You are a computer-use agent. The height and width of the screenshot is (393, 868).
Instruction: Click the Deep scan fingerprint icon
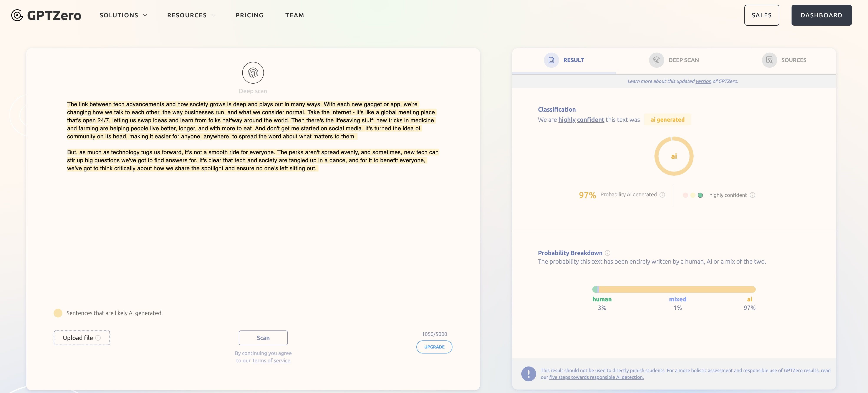pyautogui.click(x=253, y=73)
